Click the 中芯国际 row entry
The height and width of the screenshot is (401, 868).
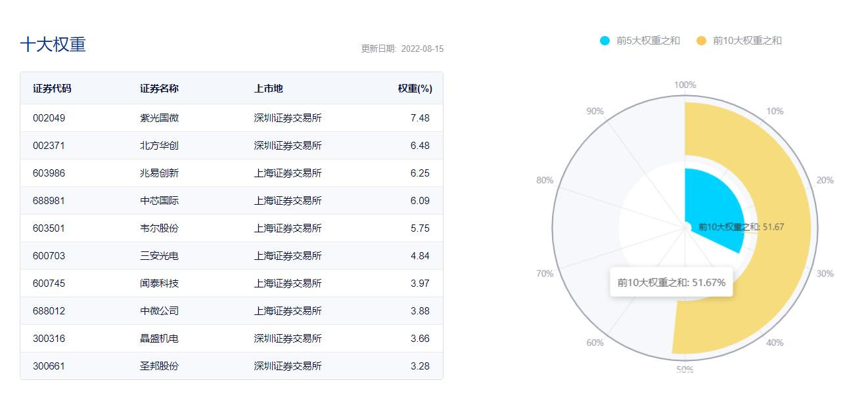pos(159,201)
